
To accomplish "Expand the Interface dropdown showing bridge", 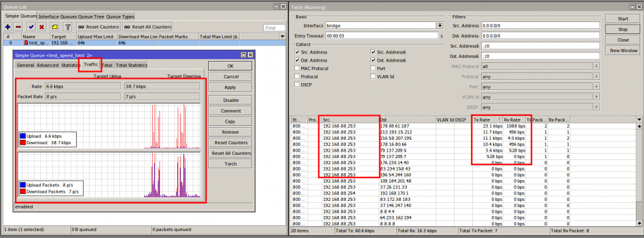I will [440, 25].
